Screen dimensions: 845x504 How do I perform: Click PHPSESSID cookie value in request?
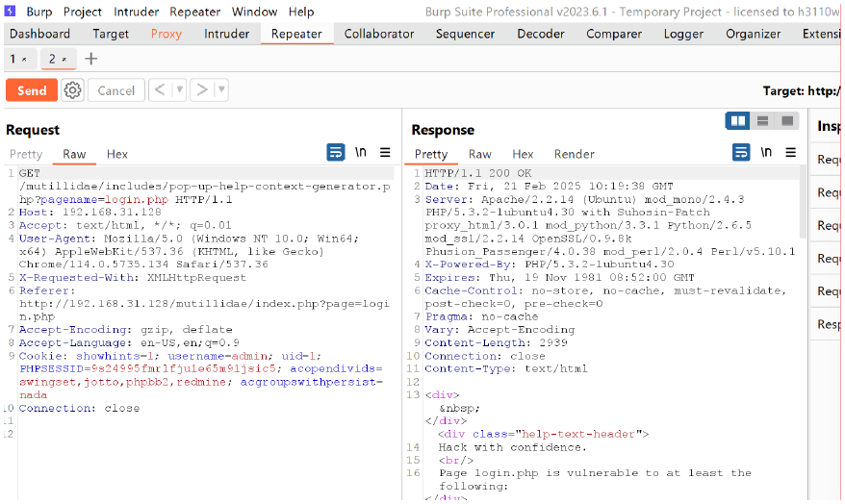(x=183, y=368)
